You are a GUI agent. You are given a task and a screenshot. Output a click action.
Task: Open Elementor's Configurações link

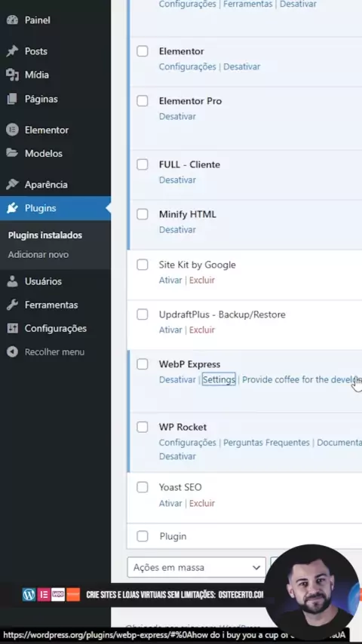(x=187, y=66)
